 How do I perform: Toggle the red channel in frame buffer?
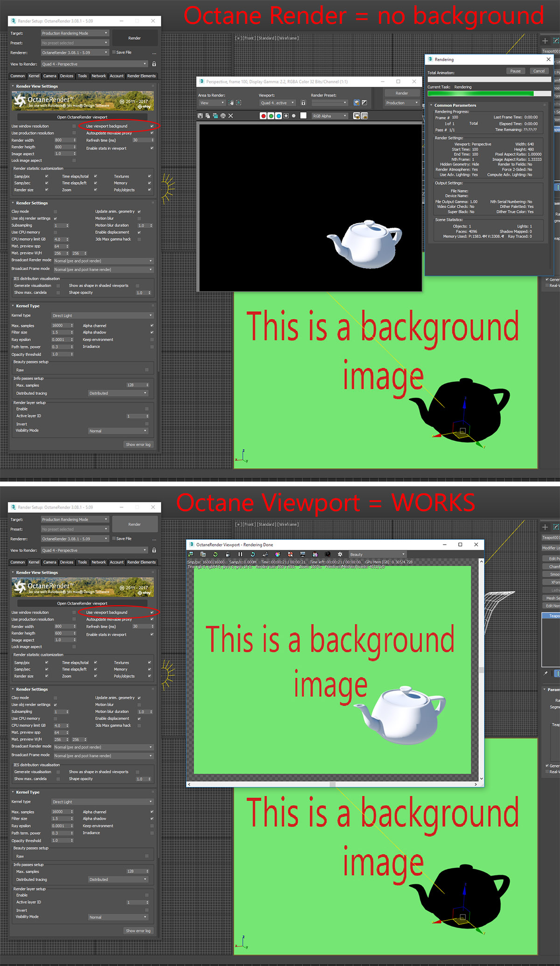[x=264, y=116]
